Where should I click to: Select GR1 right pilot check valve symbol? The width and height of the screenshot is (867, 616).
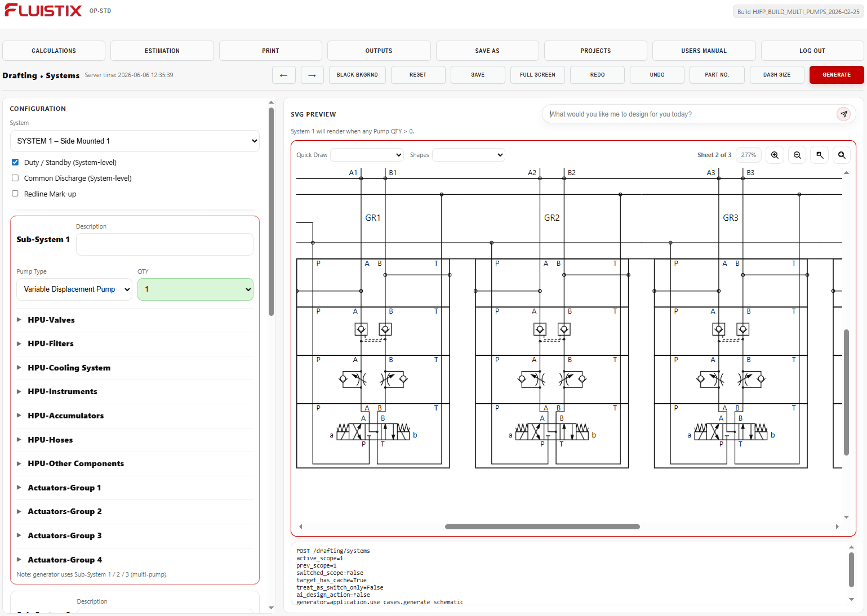(385, 329)
